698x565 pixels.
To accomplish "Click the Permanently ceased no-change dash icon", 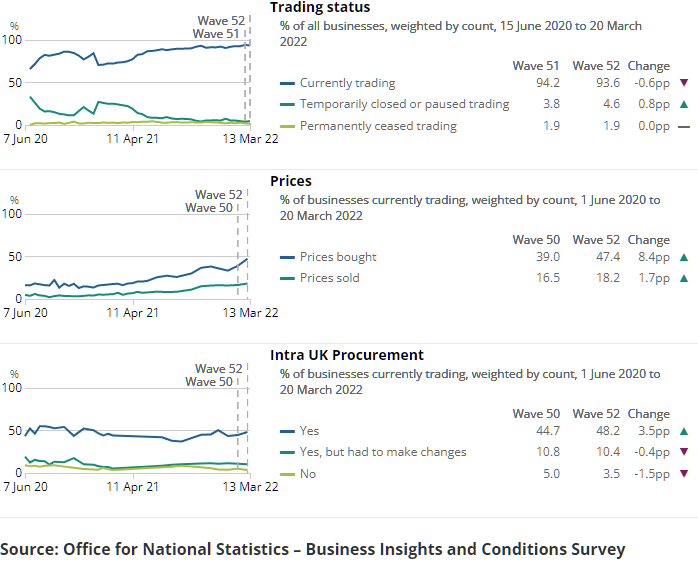I will pos(684,126).
